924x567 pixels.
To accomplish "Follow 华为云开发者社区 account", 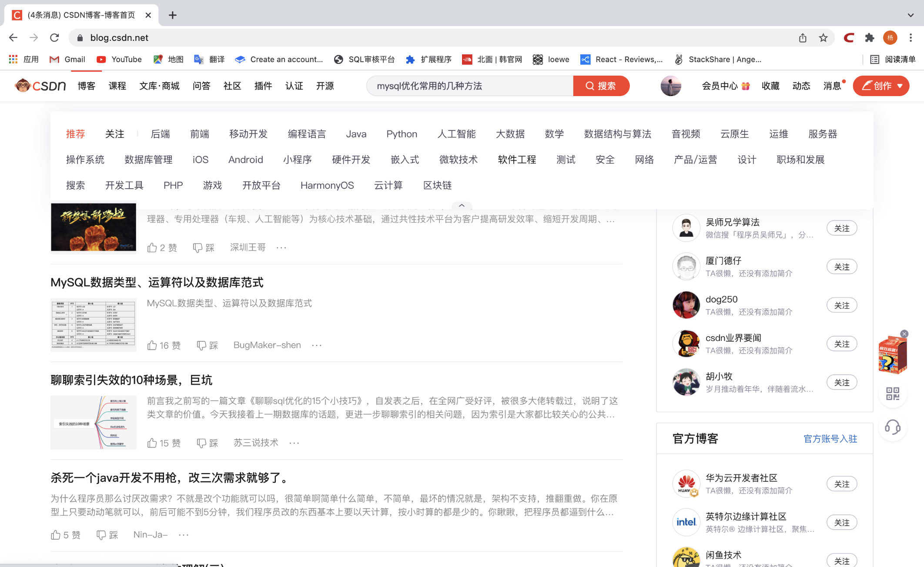I will pos(841,484).
